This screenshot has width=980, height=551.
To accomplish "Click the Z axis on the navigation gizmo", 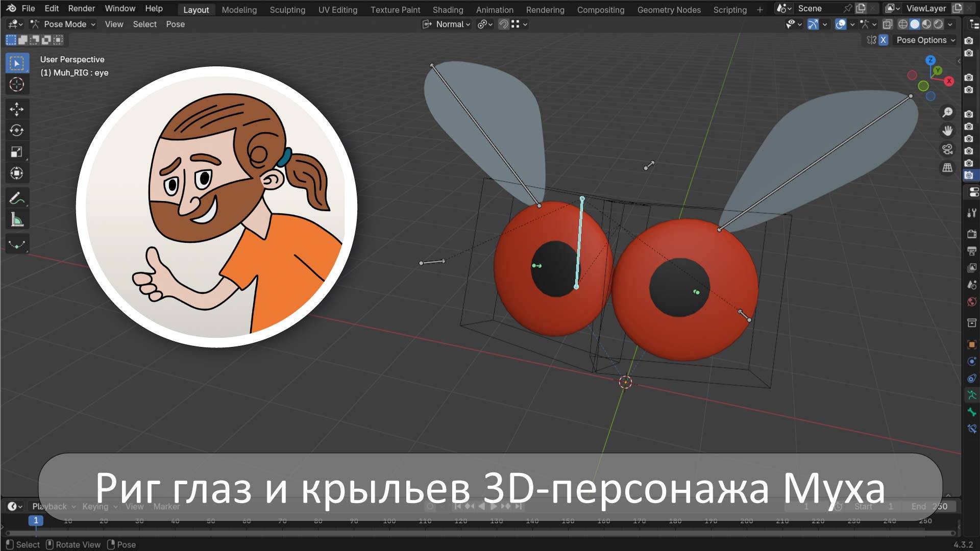I will click(x=930, y=60).
